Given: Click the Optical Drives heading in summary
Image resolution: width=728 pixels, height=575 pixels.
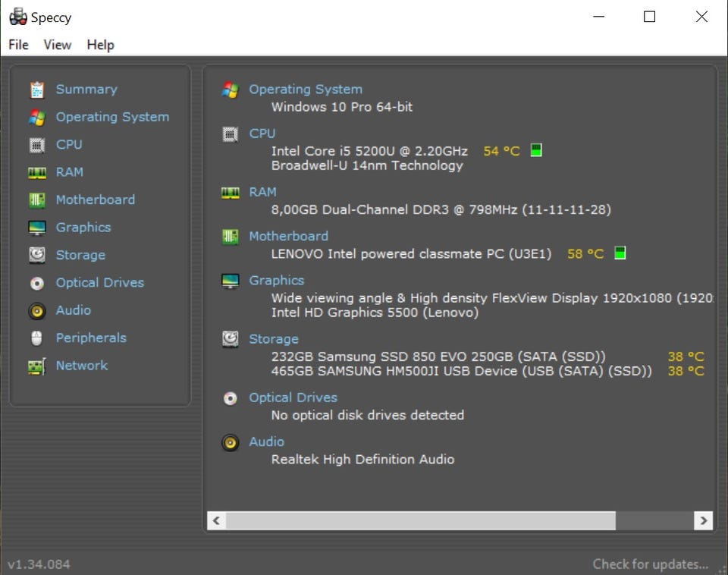Looking at the screenshot, I should [x=293, y=397].
